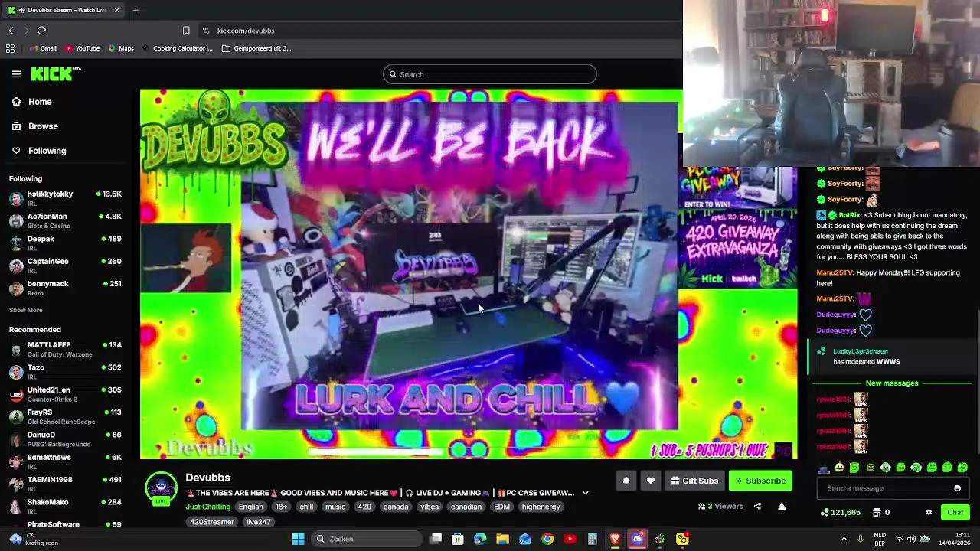980x551 pixels.
Task: Expand the stream title chevron
Action: coord(585,493)
